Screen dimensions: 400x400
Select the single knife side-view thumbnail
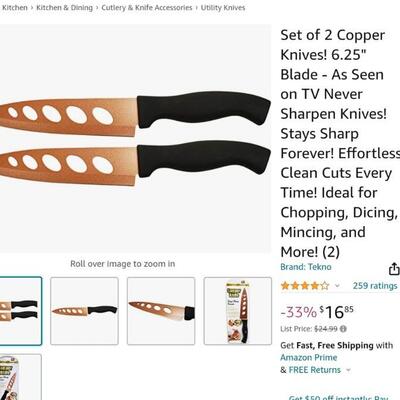pyautogui.click(x=84, y=311)
